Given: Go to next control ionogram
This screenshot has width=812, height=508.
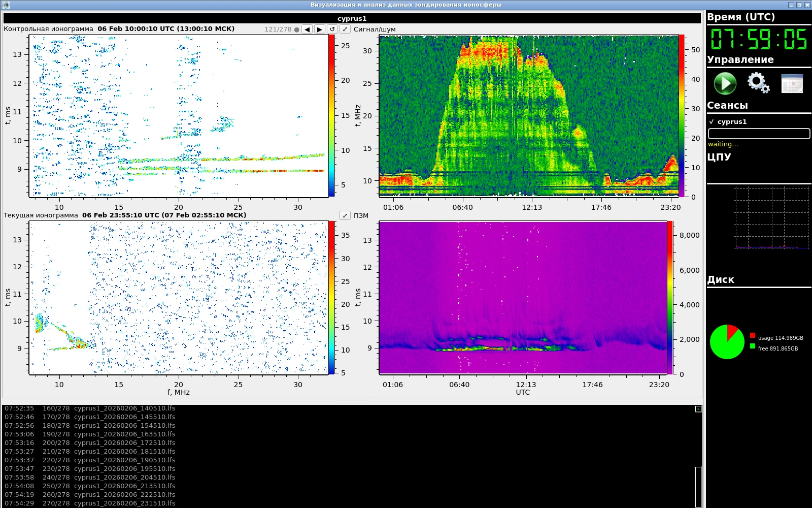Looking at the screenshot, I should [320, 29].
